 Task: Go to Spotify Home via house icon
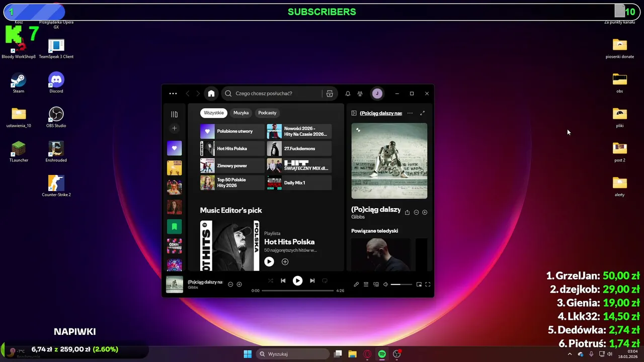[211, 94]
